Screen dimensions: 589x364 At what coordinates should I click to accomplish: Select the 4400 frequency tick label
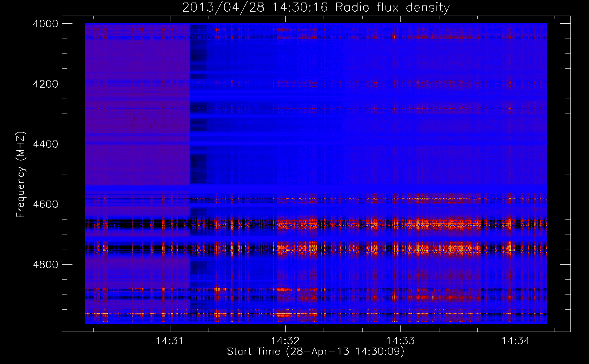(46, 144)
